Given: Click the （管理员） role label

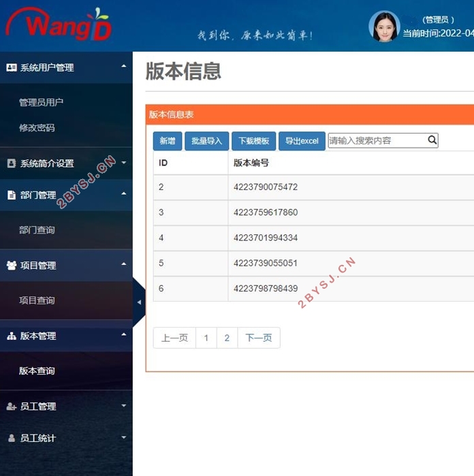Looking at the screenshot, I should (x=437, y=20).
